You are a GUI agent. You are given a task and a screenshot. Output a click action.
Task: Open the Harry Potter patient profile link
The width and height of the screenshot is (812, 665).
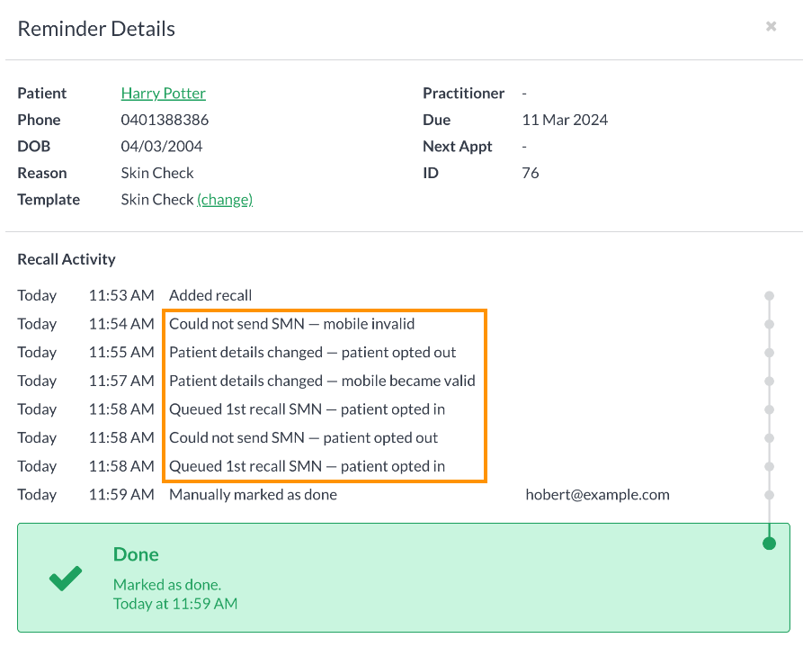pos(163,93)
